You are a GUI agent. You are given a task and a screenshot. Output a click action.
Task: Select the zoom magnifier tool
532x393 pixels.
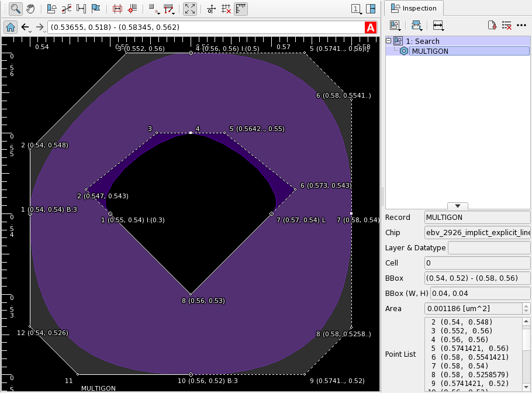pos(15,9)
